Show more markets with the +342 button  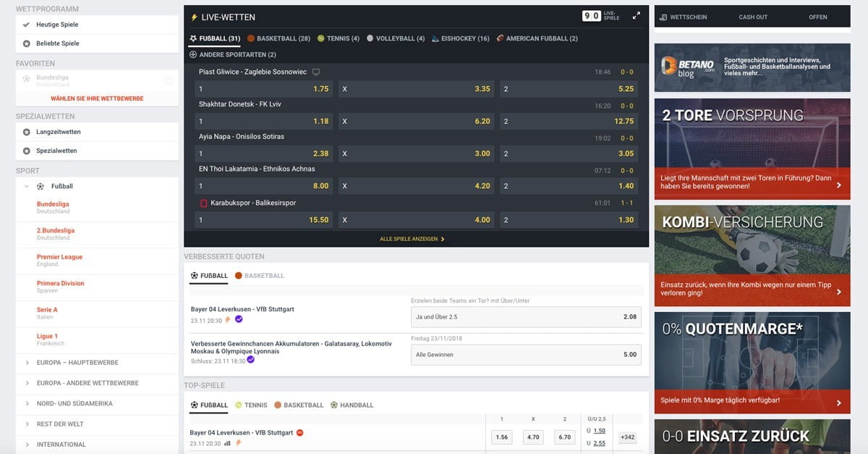point(627,437)
